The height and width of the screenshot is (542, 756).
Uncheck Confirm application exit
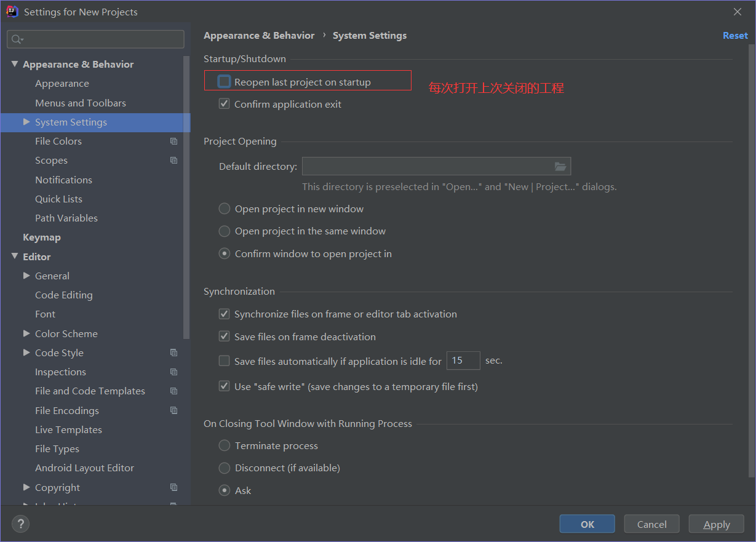(x=225, y=103)
